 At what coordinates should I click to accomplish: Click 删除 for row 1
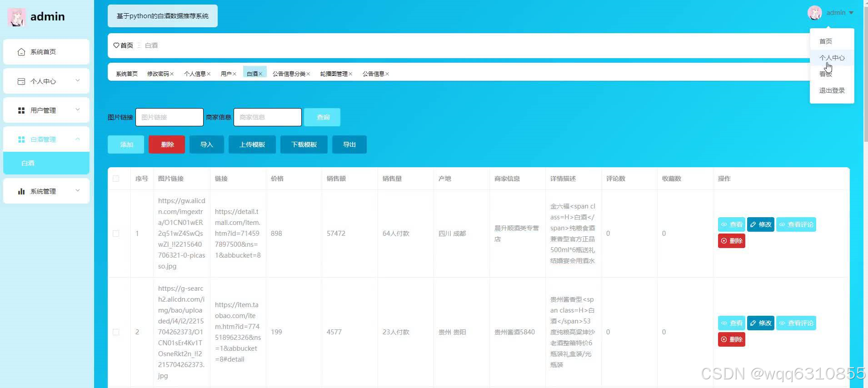(x=732, y=241)
